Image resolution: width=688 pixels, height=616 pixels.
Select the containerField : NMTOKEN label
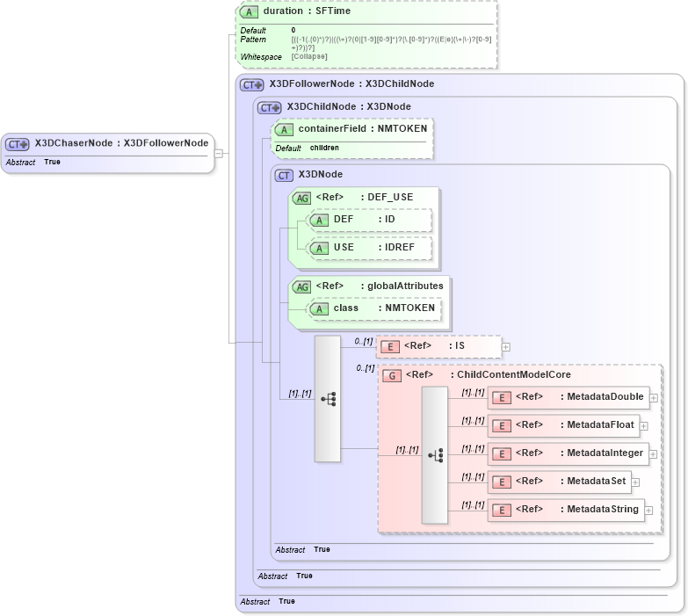pos(363,128)
